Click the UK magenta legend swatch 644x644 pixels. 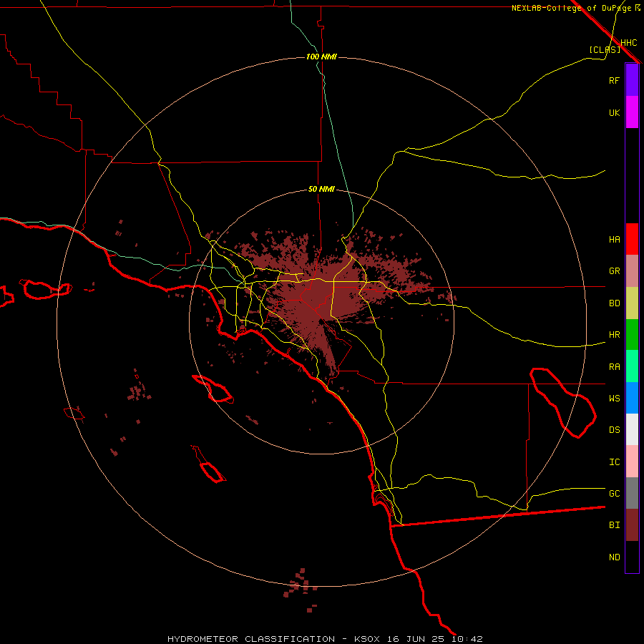[632, 112]
